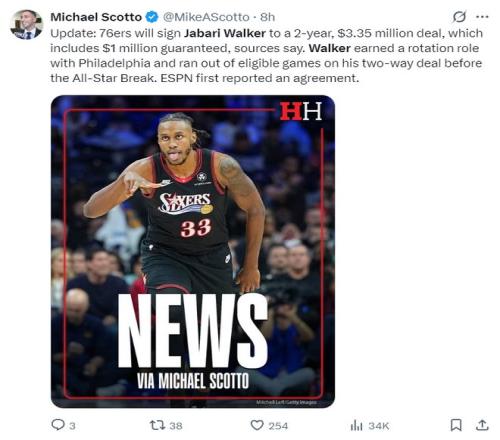The image size is (500, 440).
Task: Open the Jabari Walker NEWS image
Action: click(193, 251)
